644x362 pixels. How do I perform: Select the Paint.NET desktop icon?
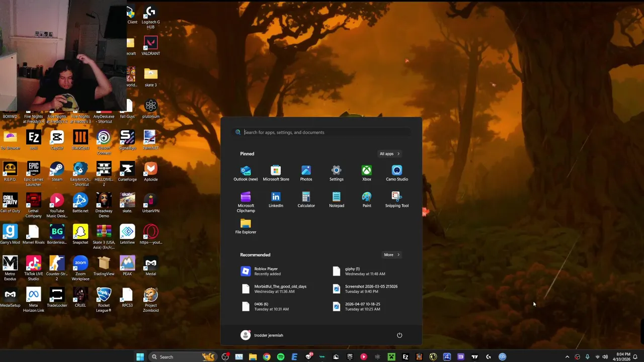pos(150,140)
